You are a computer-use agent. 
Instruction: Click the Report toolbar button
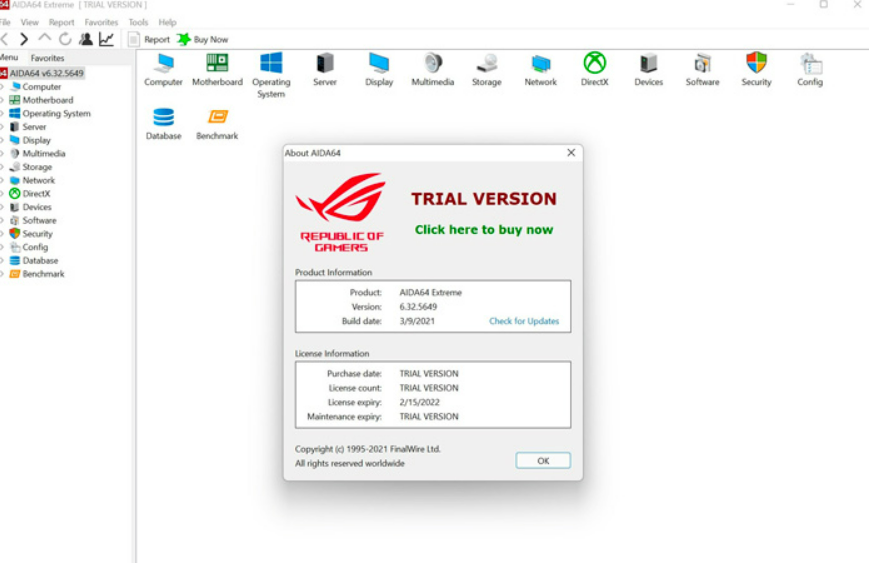149,39
